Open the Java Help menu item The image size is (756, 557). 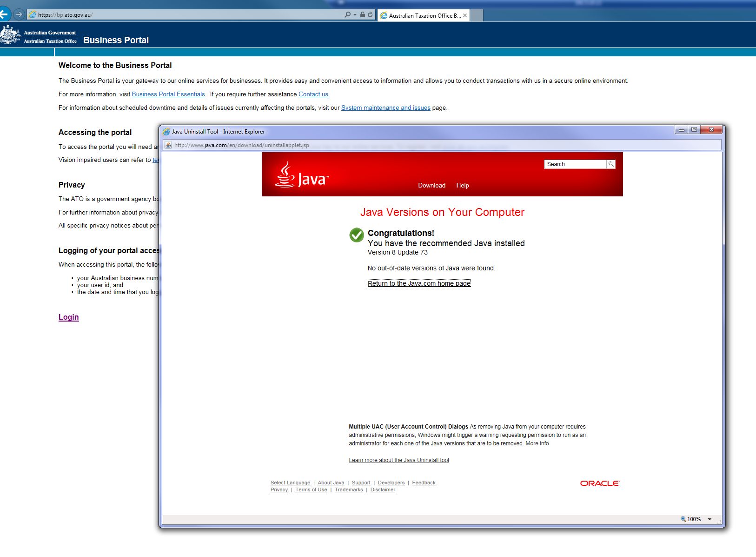click(x=463, y=185)
